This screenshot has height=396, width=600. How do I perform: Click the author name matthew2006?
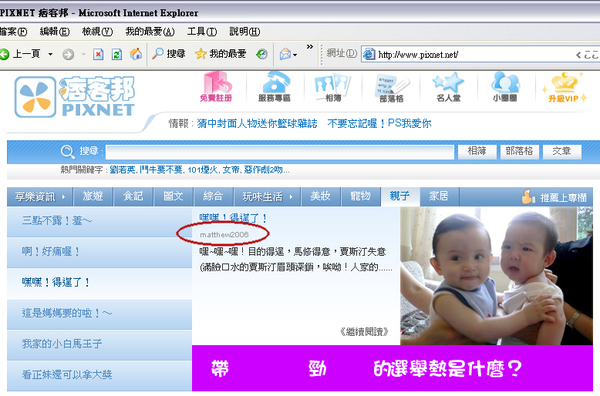pyautogui.click(x=224, y=235)
